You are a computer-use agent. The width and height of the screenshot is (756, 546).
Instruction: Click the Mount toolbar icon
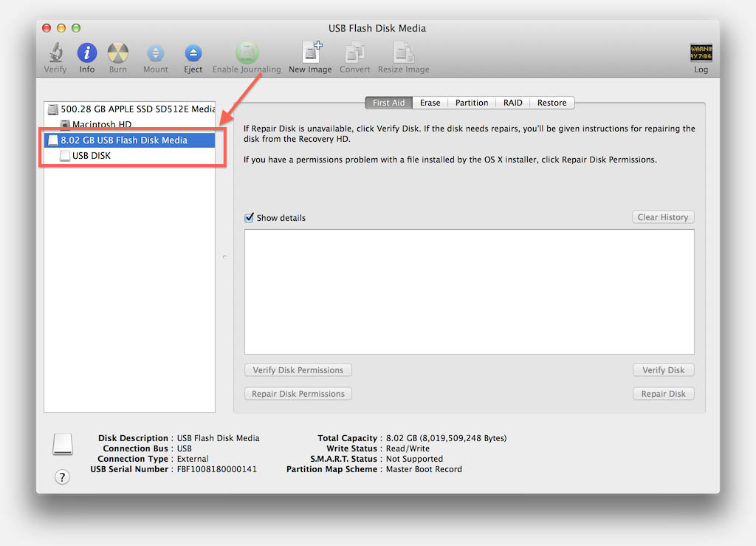(155, 52)
